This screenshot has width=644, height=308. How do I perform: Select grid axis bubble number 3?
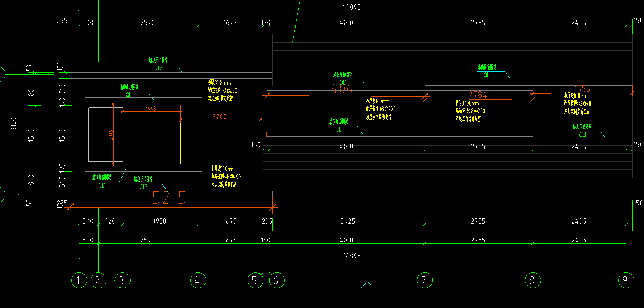[123, 280]
